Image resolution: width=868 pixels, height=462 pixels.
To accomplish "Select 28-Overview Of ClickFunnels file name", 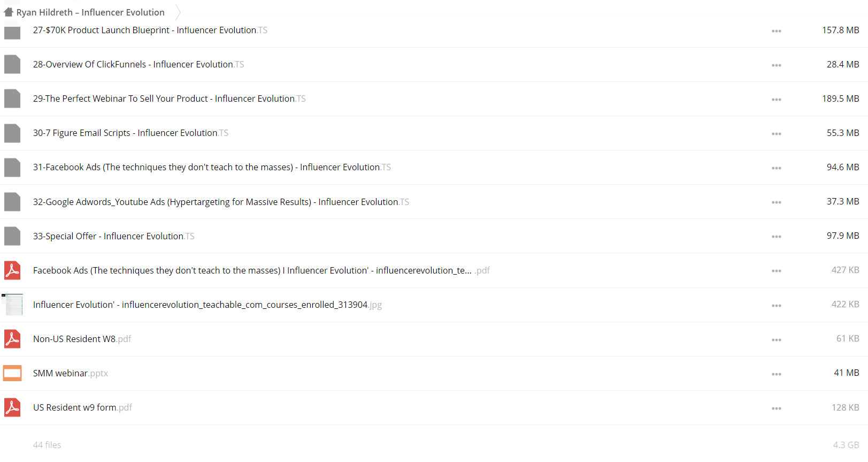I will pos(139,64).
